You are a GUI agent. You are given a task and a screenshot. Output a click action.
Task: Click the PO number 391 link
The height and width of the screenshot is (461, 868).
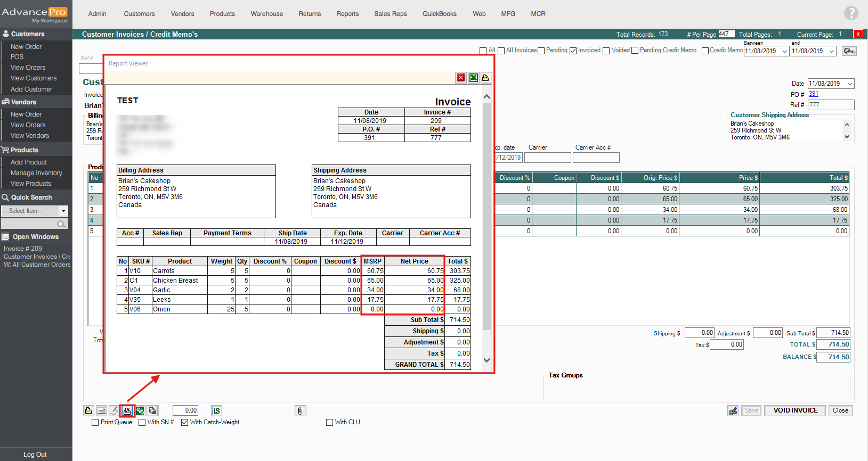click(813, 94)
